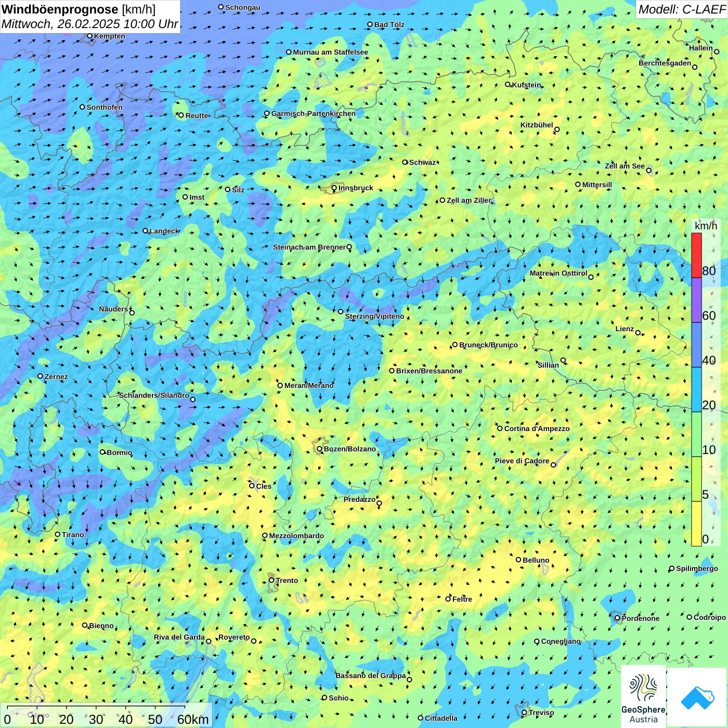Select the Bassano del Grappa label
728x728 pixels.
[x=371, y=676]
